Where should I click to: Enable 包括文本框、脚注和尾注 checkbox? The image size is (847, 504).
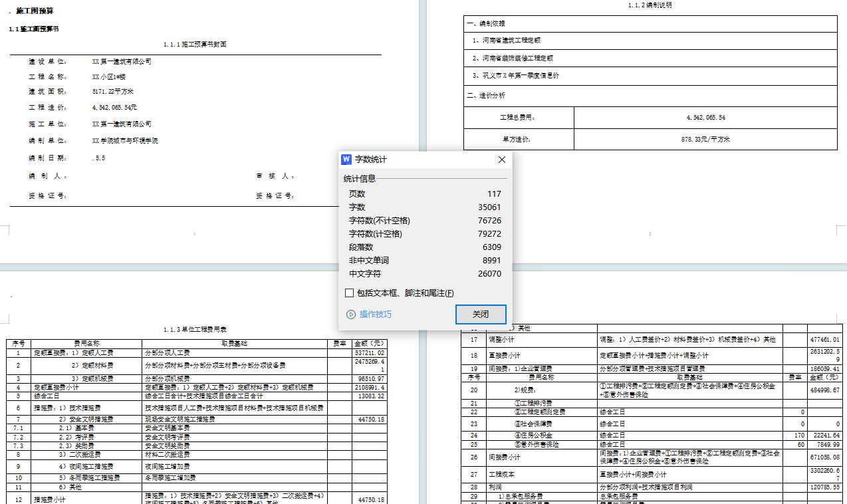click(350, 293)
